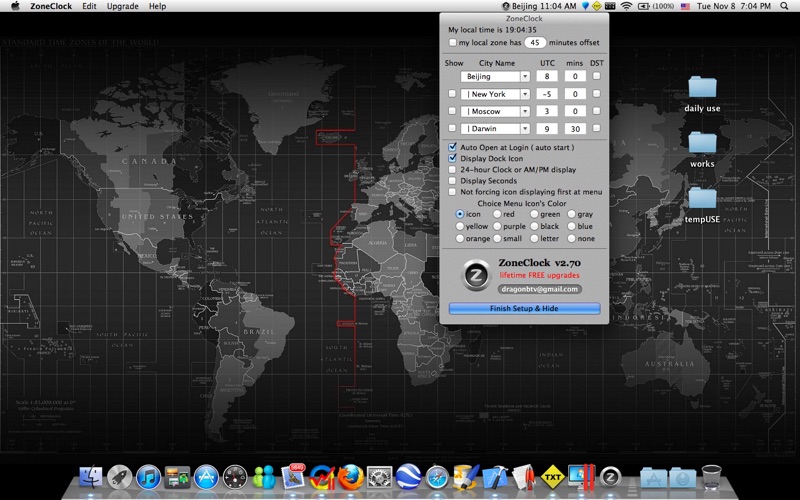The width and height of the screenshot is (800, 500).
Task: Click the Wi-Fi status icon
Action: coord(627,6)
